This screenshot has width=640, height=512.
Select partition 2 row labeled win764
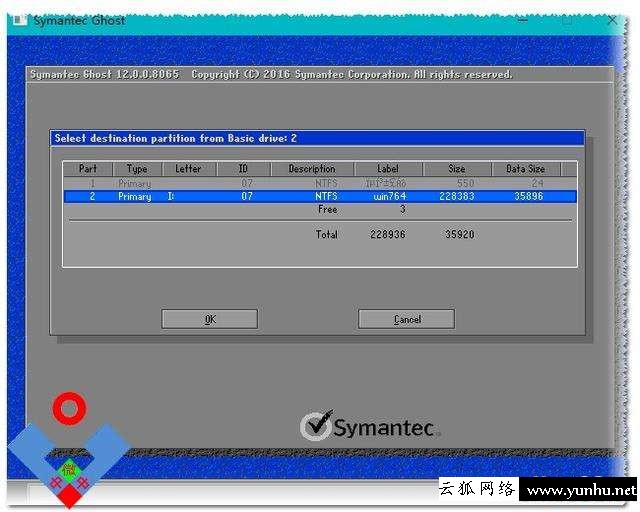320,196
